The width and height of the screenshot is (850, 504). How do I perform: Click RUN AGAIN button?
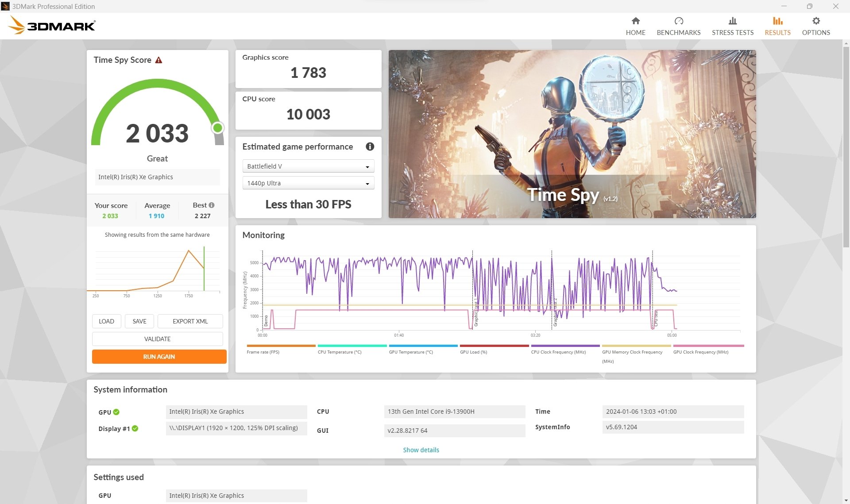click(159, 357)
